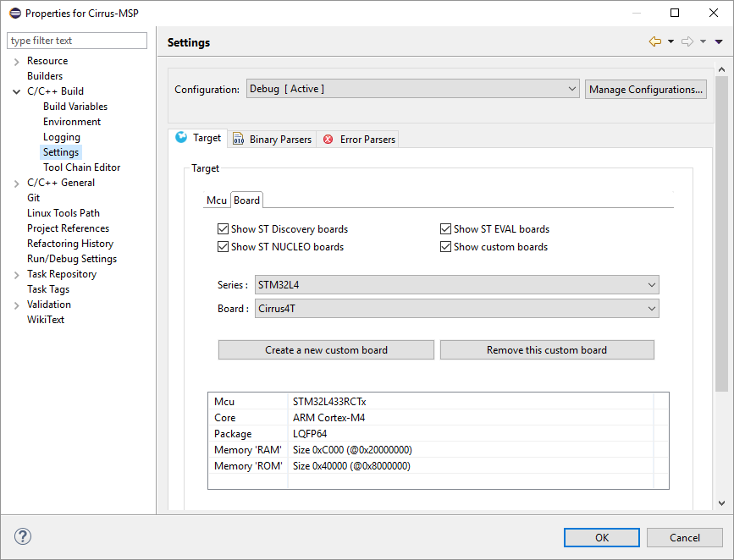Click the forward navigation arrow icon
Image resolution: width=734 pixels, height=560 pixels.
coord(687,41)
